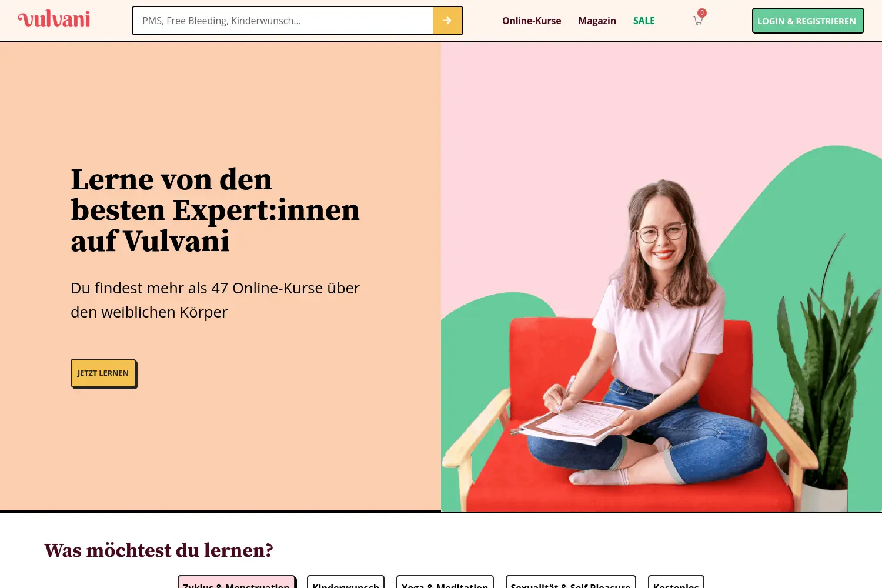Click the Login & Registrieren button
Viewport: 882px width, 588px height.
[808, 21]
